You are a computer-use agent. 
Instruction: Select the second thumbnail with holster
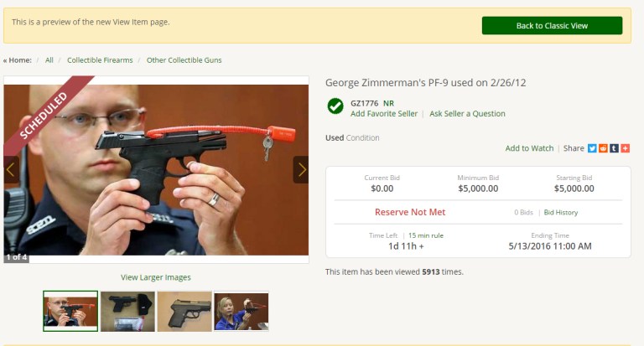[x=127, y=311]
